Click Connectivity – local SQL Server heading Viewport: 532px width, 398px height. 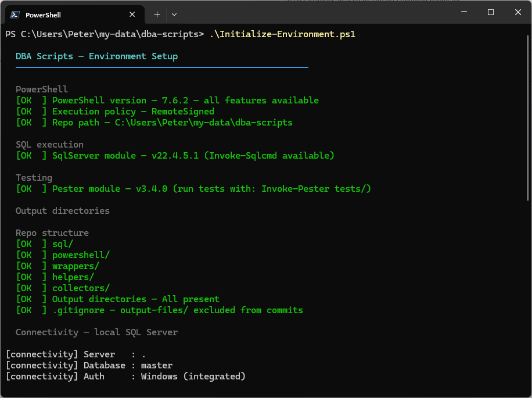[x=96, y=332]
